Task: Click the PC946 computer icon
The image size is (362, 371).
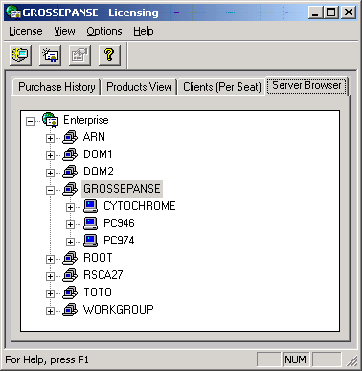Action: tap(90, 223)
